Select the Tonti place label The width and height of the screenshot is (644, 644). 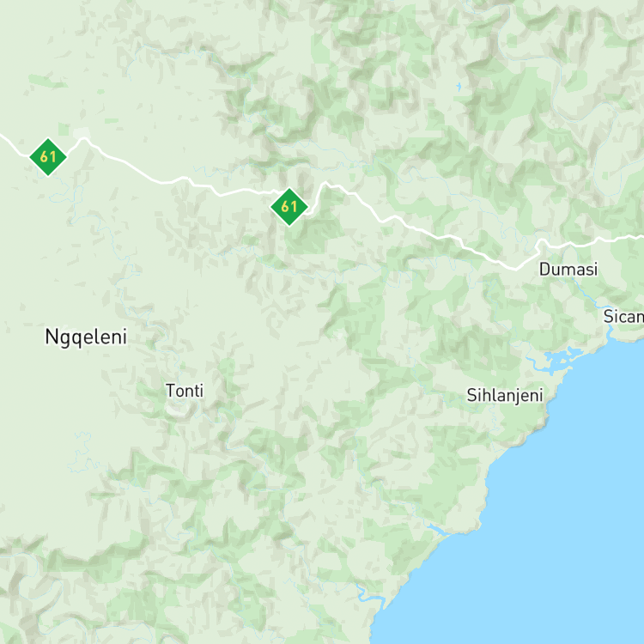(x=185, y=391)
